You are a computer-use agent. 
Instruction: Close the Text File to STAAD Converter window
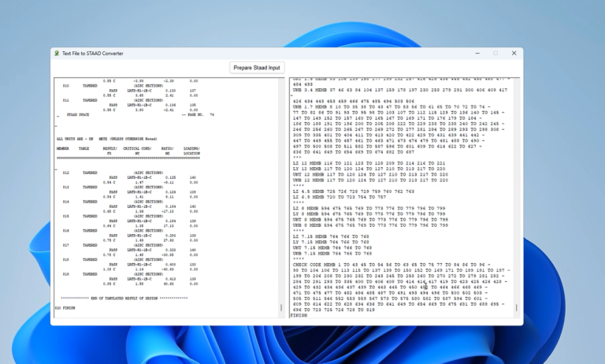coord(514,54)
